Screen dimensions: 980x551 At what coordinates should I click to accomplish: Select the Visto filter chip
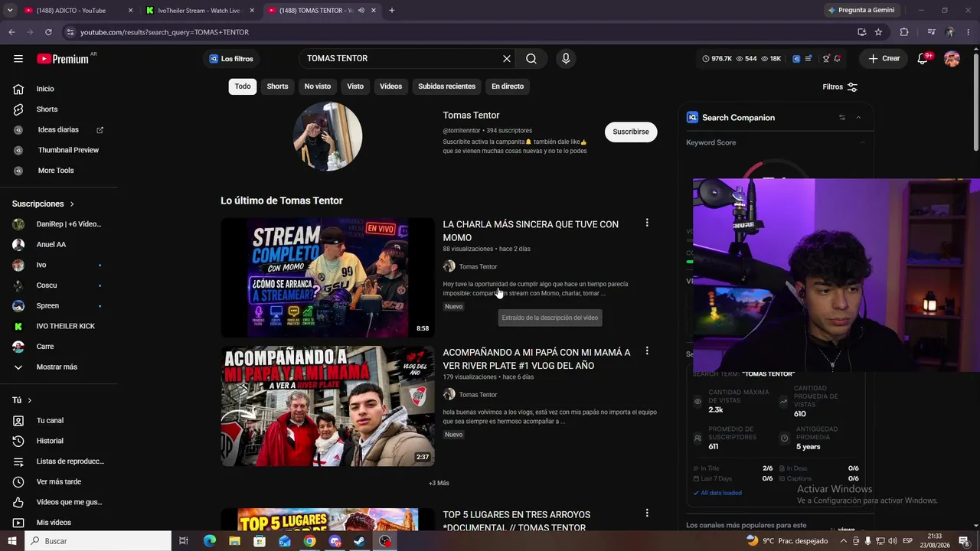click(355, 86)
